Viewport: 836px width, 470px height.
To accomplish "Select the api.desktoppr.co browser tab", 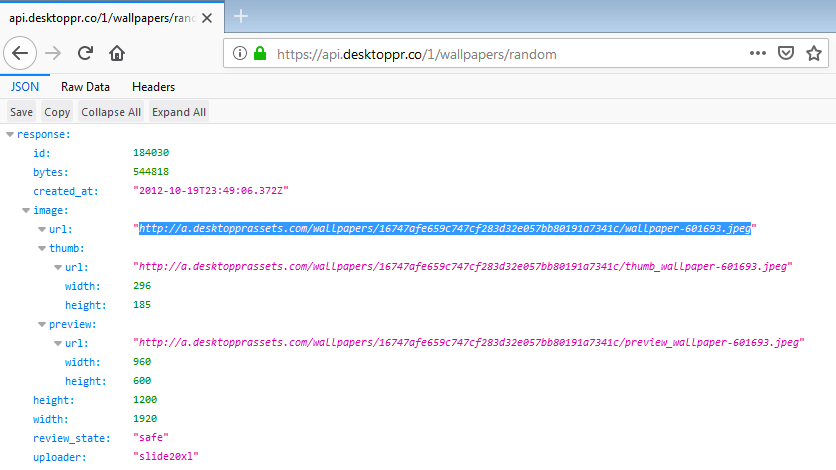I will [x=112, y=18].
